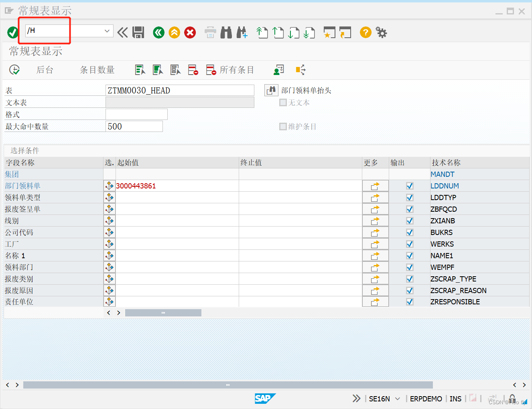Viewport: 532px width, 409px height.
Task: Click inside the 最大命中数量 input field
Action: tap(134, 126)
